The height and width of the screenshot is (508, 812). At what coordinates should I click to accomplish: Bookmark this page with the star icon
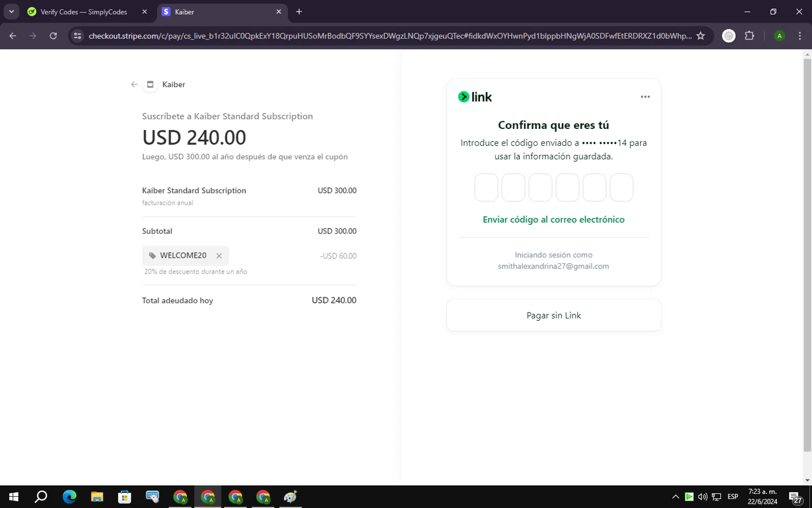click(700, 36)
